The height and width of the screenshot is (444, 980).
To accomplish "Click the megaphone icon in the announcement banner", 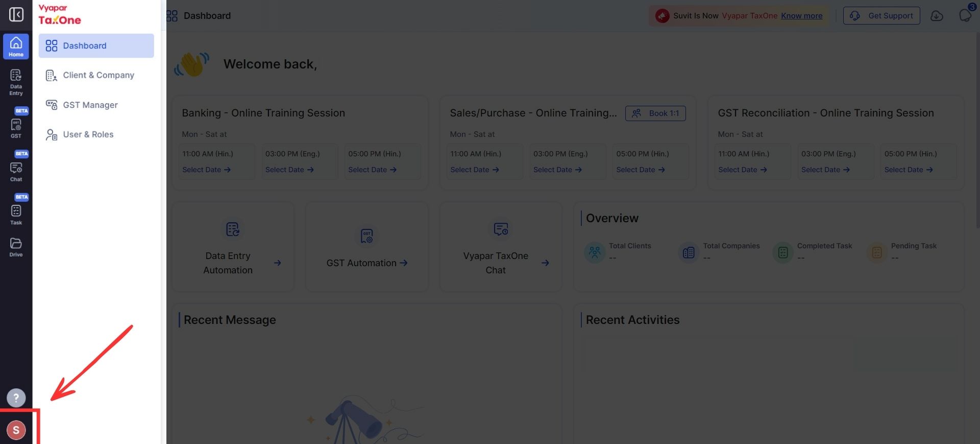I will coord(662,16).
